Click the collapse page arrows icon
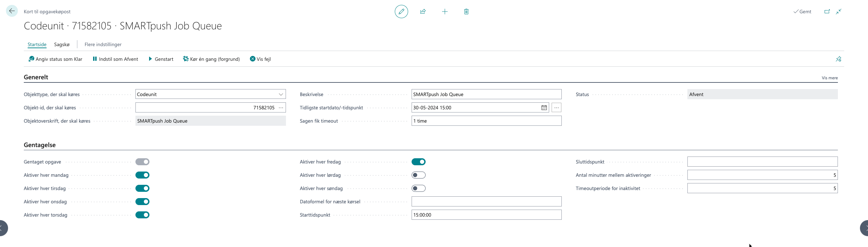Screen dimensions: 868x247 (x=839, y=12)
